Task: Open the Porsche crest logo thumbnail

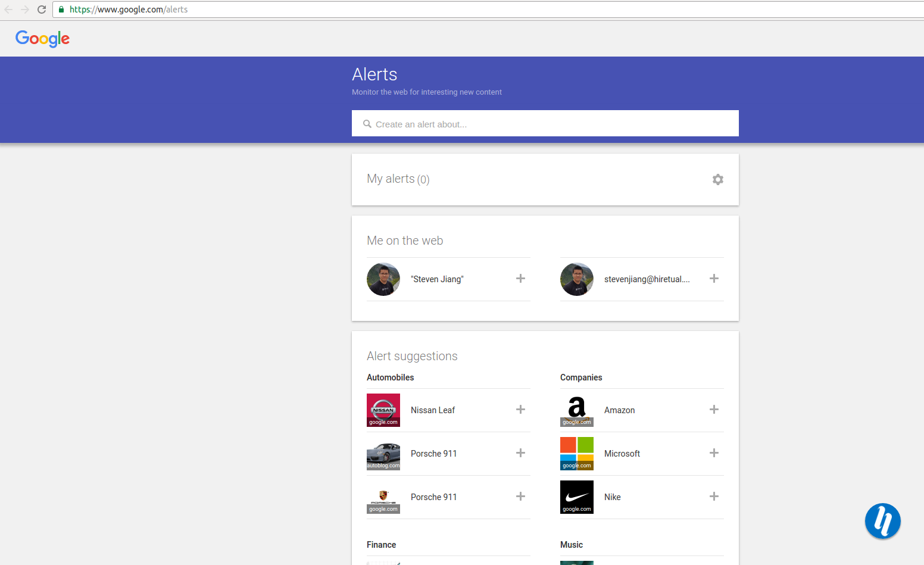Action: 383,497
